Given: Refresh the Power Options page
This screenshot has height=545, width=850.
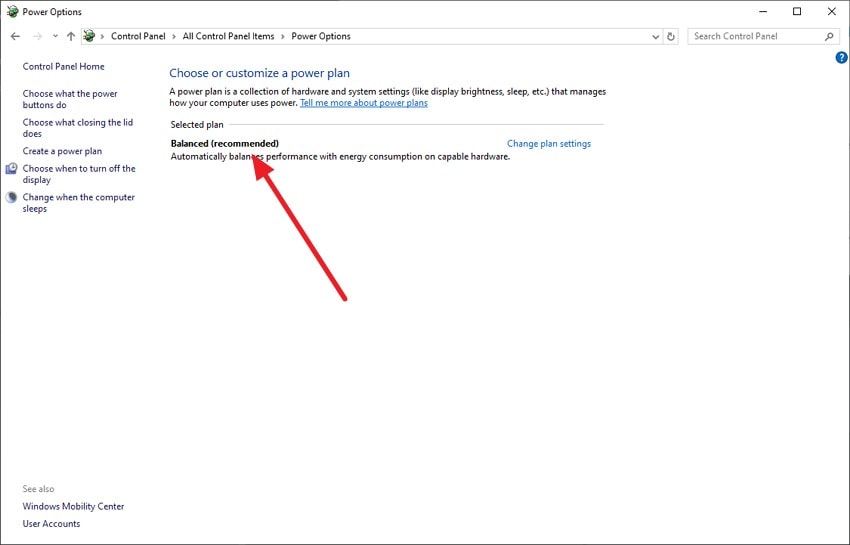Looking at the screenshot, I should pyautogui.click(x=671, y=37).
